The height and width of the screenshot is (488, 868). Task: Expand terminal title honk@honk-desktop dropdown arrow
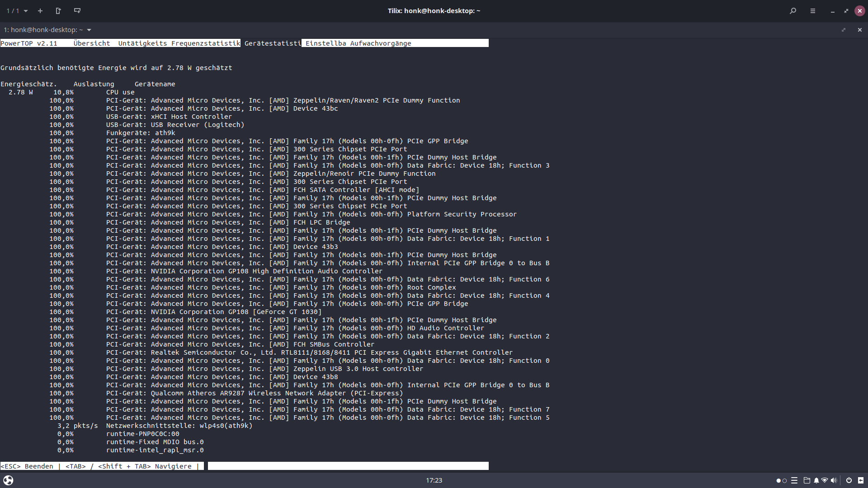point(89,30)
